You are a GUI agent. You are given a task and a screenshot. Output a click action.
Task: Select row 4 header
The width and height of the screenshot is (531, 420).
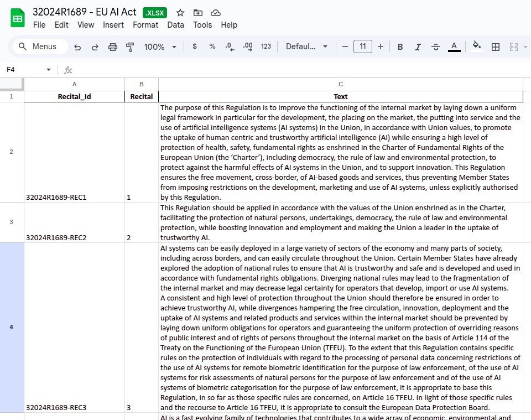tap(12, 327)
